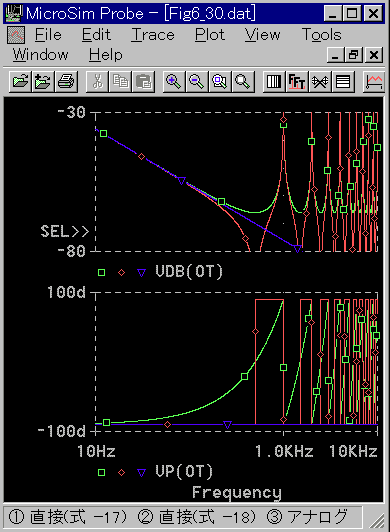Screen dimensions: 390x532
Task: Toggle the Log X Axis icon
Action: pos(274,81)
